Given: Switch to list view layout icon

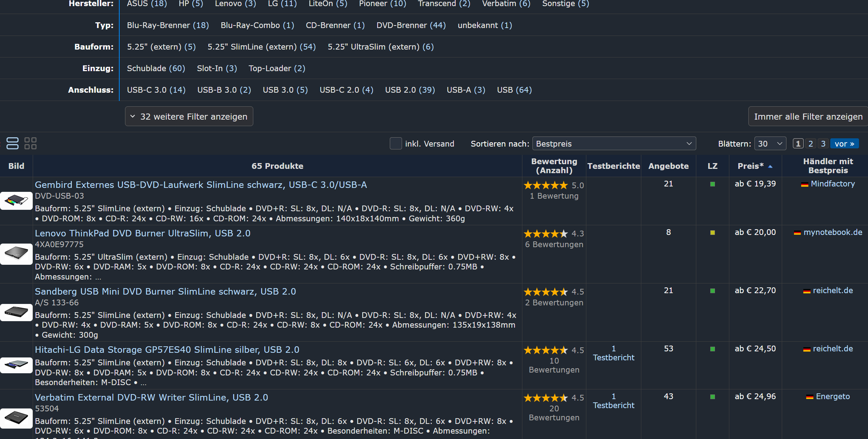Looking at the screenshot, I should 13,143.
